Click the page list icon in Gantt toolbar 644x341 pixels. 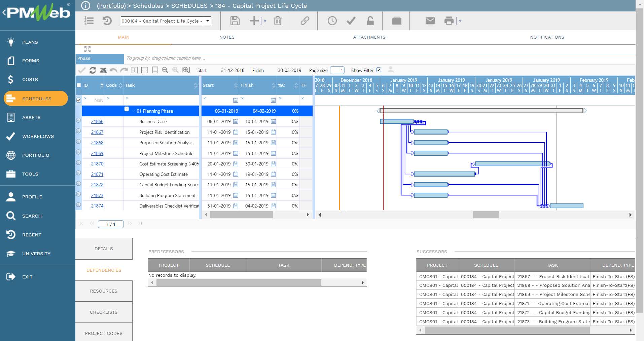[155, 70]
